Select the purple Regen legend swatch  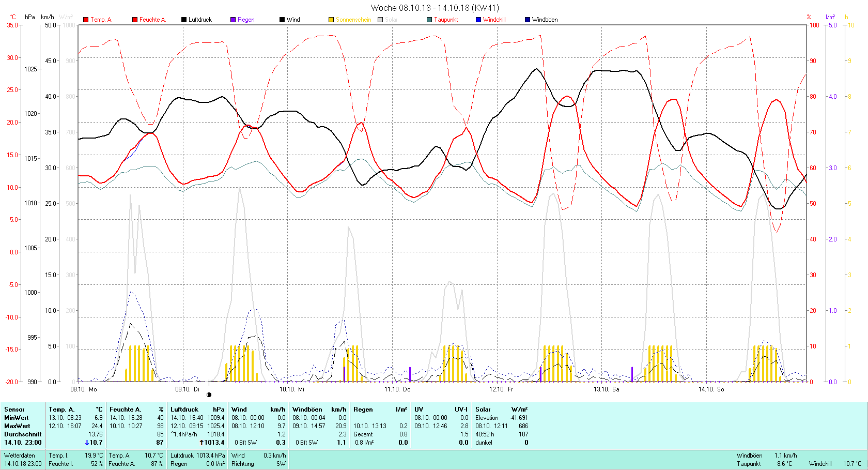click(x=233, y=20)
